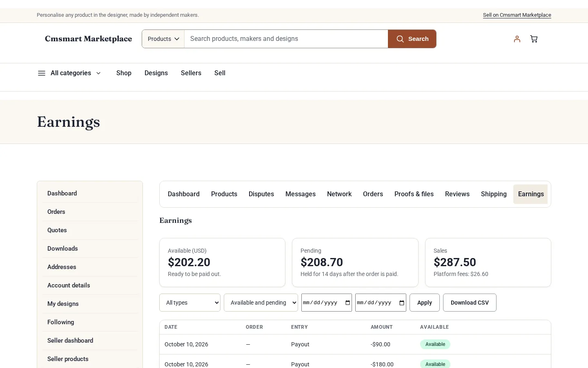Screen dimensions: 588x368
Task: Open Dashboard in the sidebar
Action: click(x=90, y=193)
